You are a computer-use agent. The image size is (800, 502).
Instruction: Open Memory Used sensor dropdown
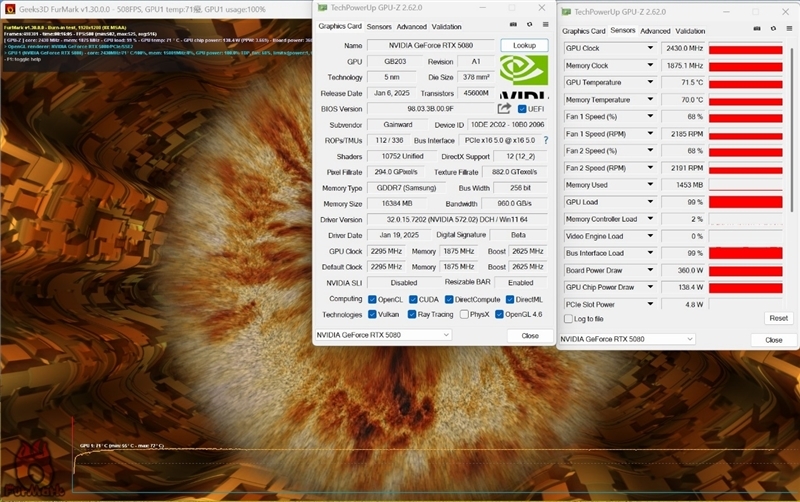(650, 185)
